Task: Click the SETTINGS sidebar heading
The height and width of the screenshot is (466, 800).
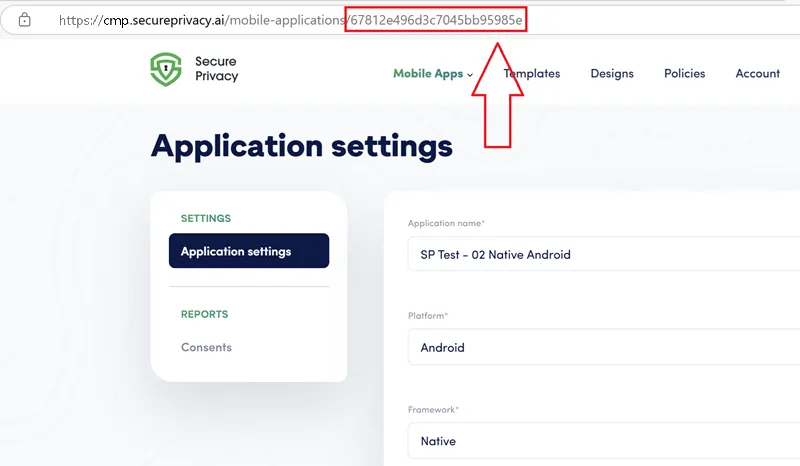Action: pos(206,218)
